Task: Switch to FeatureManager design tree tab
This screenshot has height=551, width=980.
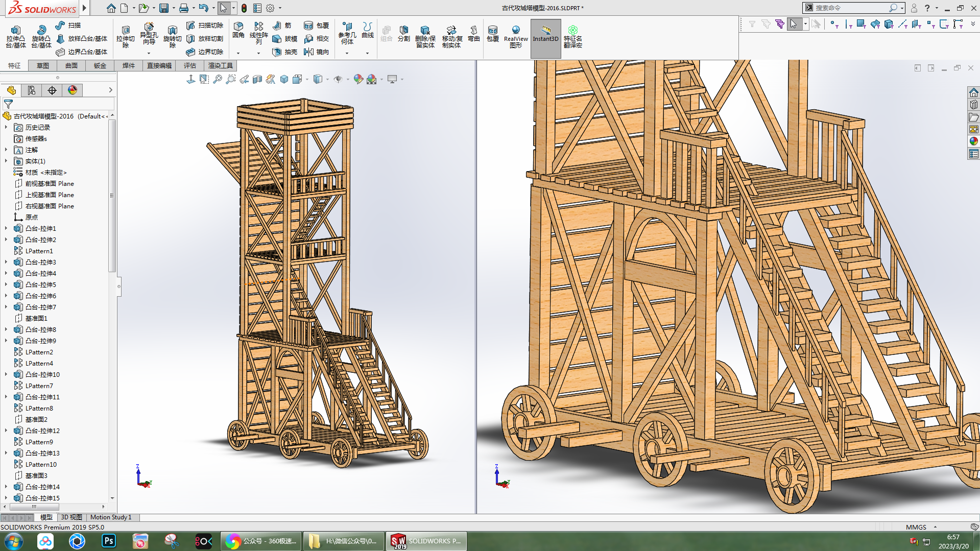Action: coord(11,90)
